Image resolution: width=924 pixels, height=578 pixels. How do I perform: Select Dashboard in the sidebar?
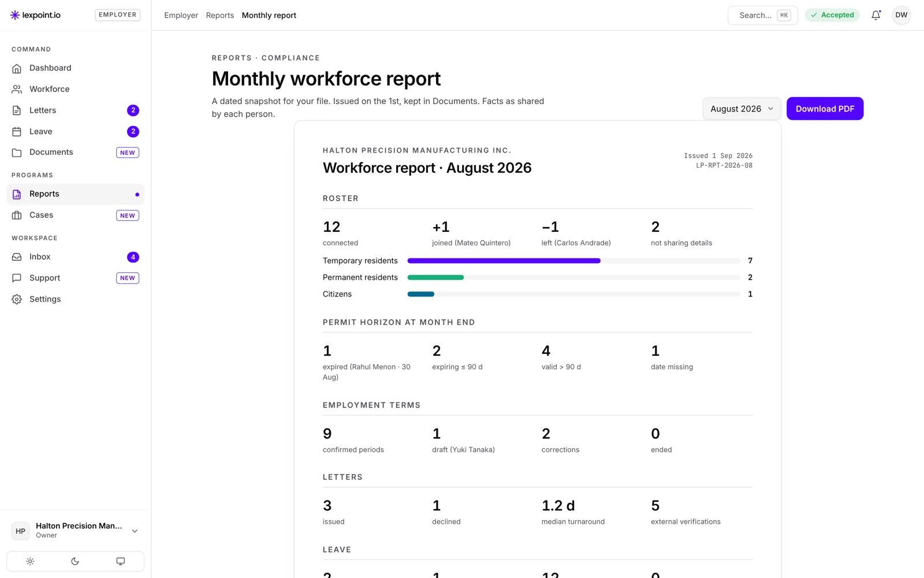[x=75, y=68]
